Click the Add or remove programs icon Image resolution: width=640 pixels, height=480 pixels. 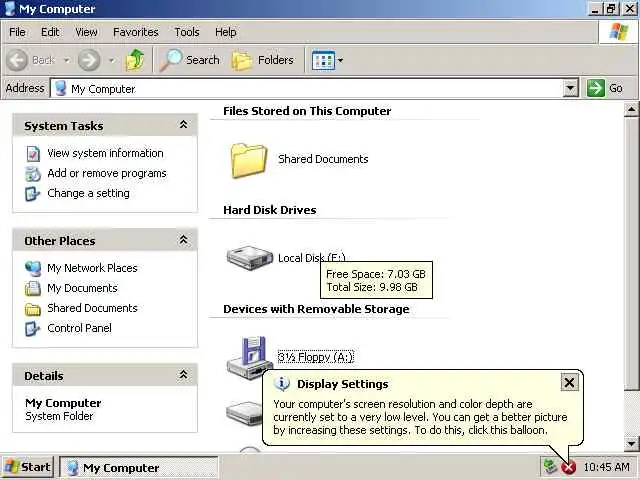(x=33, y=174)
